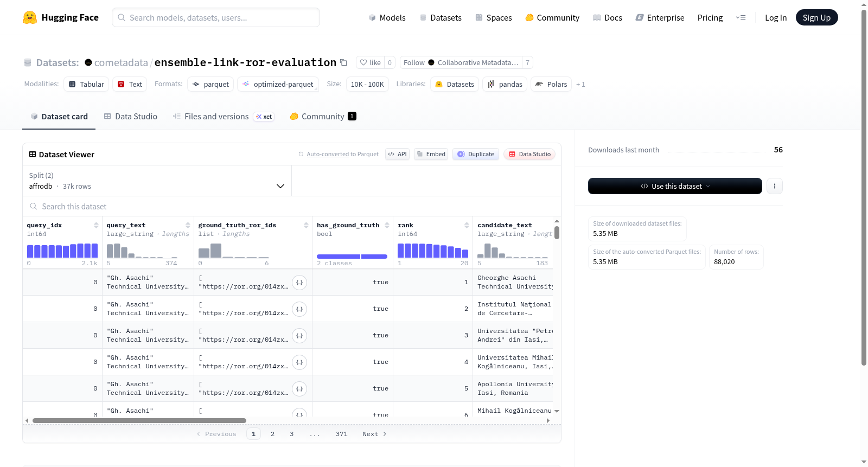Go to page 2 of the table

pos(272,434)
